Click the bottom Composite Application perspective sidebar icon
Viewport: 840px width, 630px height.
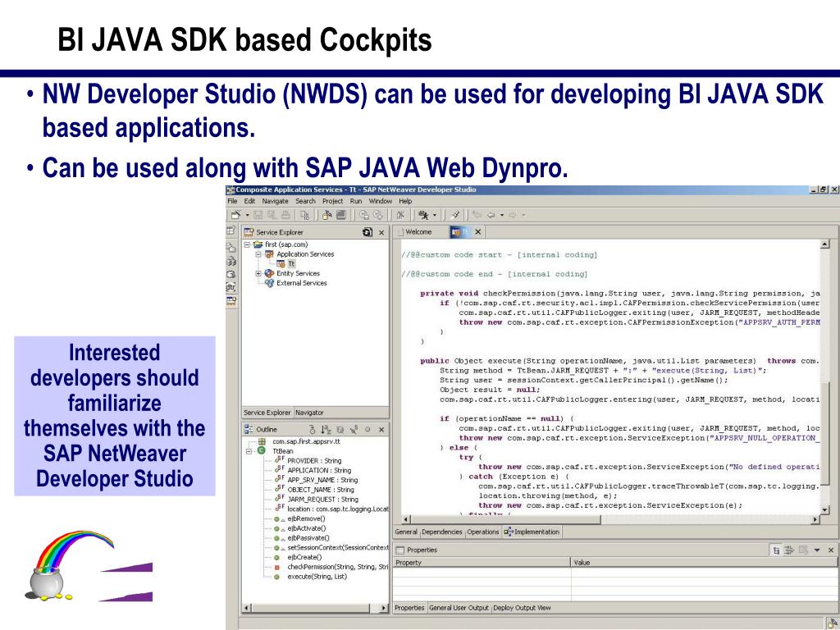(x=231, y=301)
